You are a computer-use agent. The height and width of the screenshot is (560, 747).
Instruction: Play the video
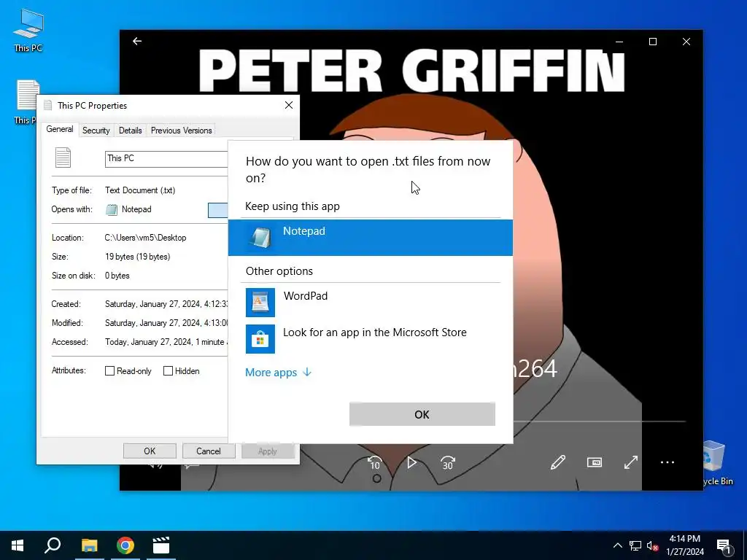tap(411, 462)
